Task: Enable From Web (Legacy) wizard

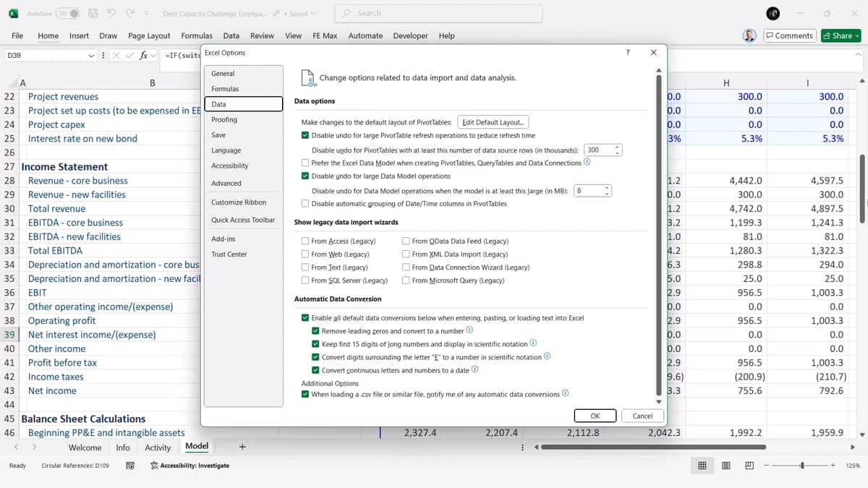Action: coord(305,254)
